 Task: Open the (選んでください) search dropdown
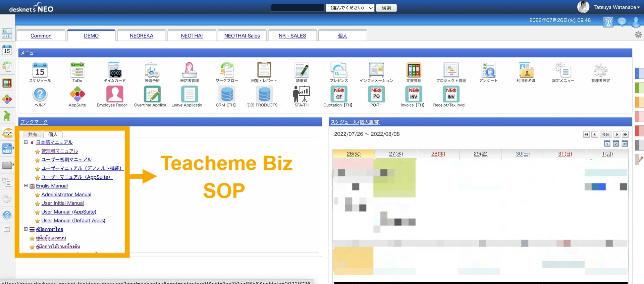point(350,8)
